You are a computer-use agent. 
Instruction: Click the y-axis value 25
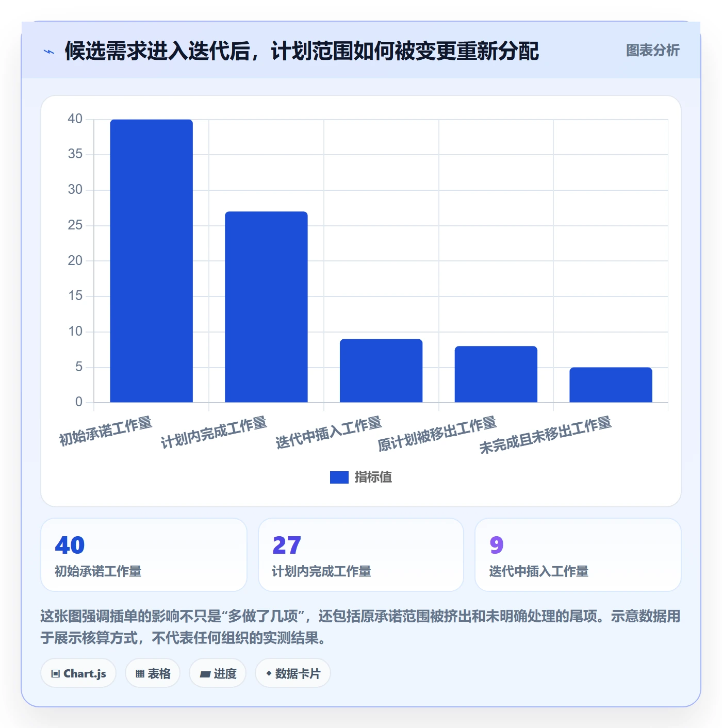pyautogui.click(x=75, y=225)
